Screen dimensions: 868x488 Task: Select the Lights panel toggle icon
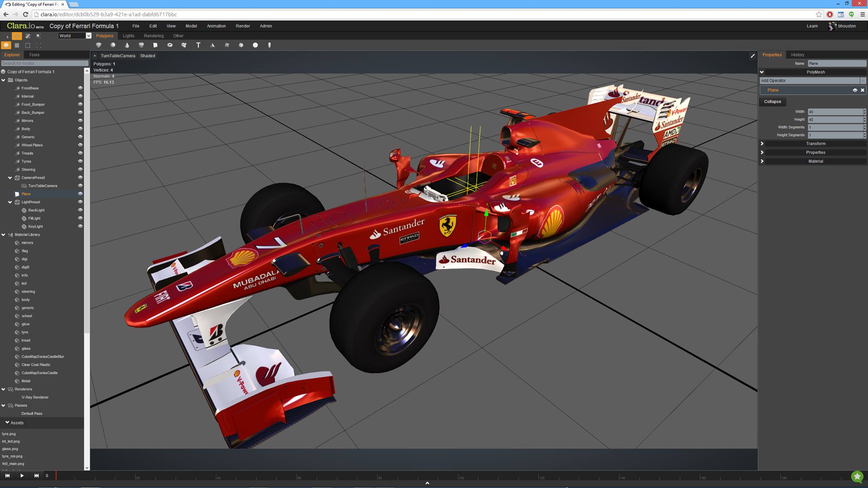(128, 36)
